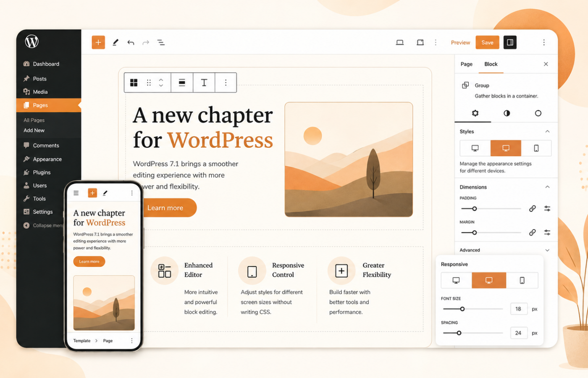Save the page
The height and width of the screenshot is (378, 588).
[x=487, y=42]
